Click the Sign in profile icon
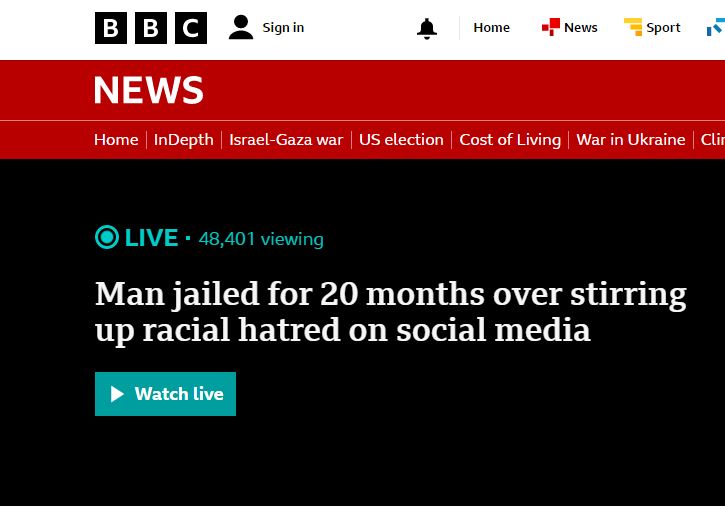Viewport: 725px width, 508px height. point(241,27)
